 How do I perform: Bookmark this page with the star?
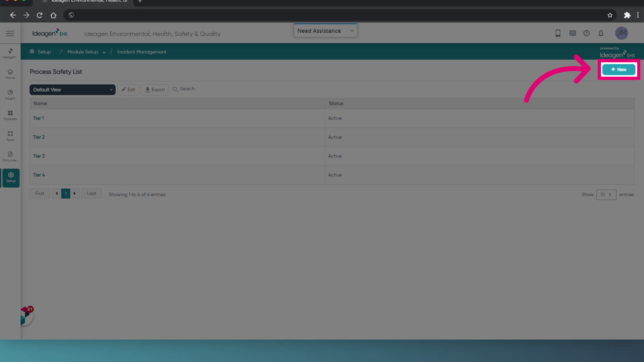point(610,15)
